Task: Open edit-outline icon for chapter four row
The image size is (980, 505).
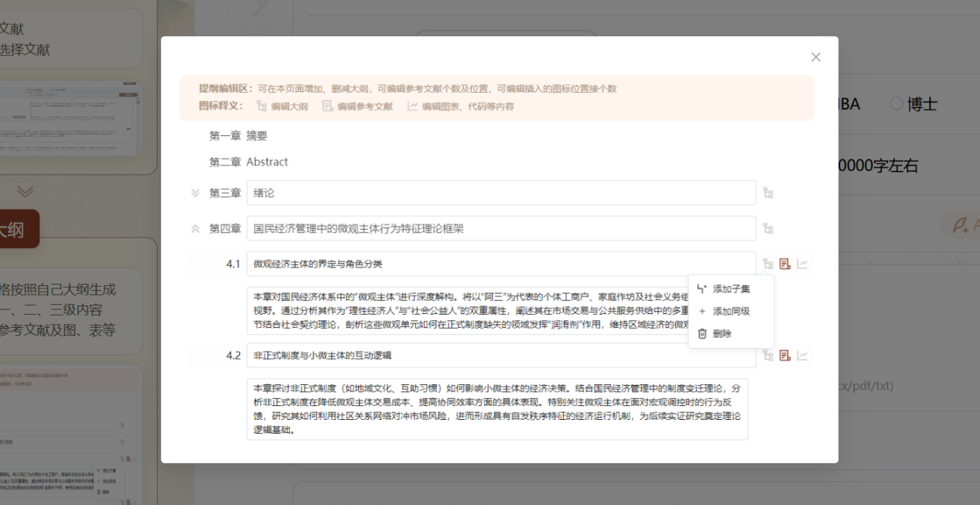Action: click(x=768, y=229)
